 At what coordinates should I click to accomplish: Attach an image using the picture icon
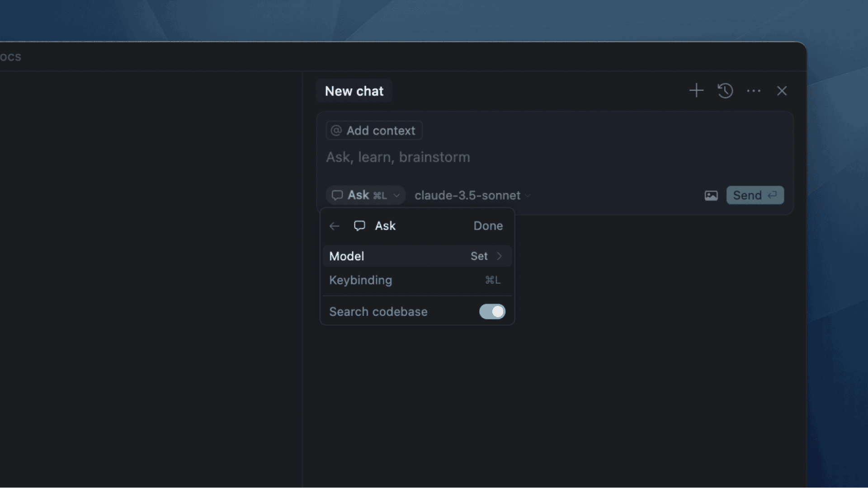(711, 195)
